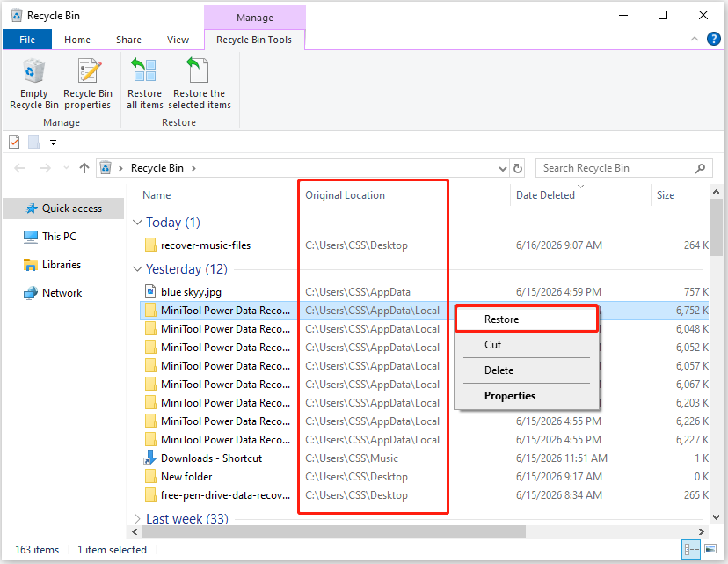Click the vertical scrollbar down arrow

click(716, 517)
